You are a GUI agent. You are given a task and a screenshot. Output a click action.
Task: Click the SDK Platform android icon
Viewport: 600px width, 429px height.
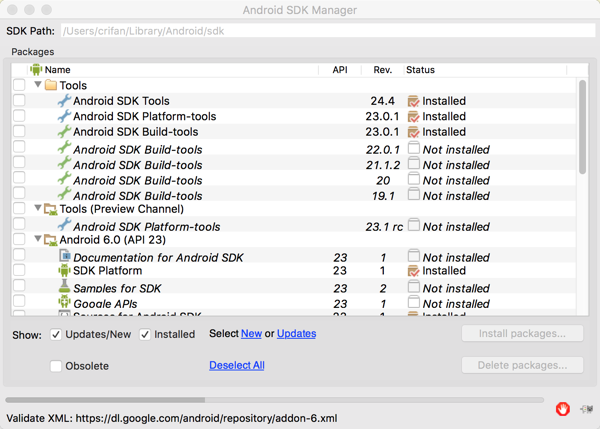(x=65, y=271)
